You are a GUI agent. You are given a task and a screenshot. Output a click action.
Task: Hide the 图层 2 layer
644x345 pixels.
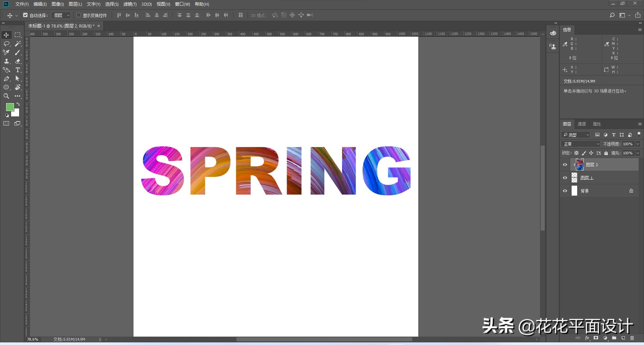tap(565, 165)
